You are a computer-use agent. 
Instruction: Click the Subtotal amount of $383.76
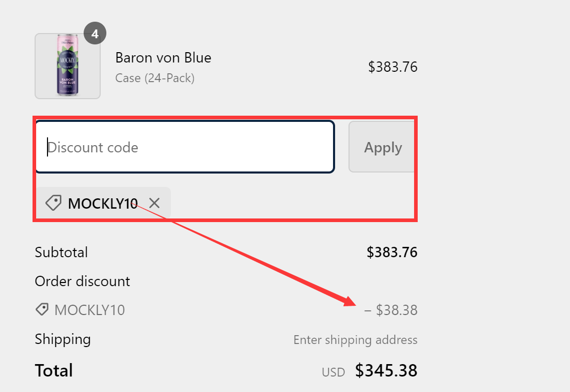(392, 252)
